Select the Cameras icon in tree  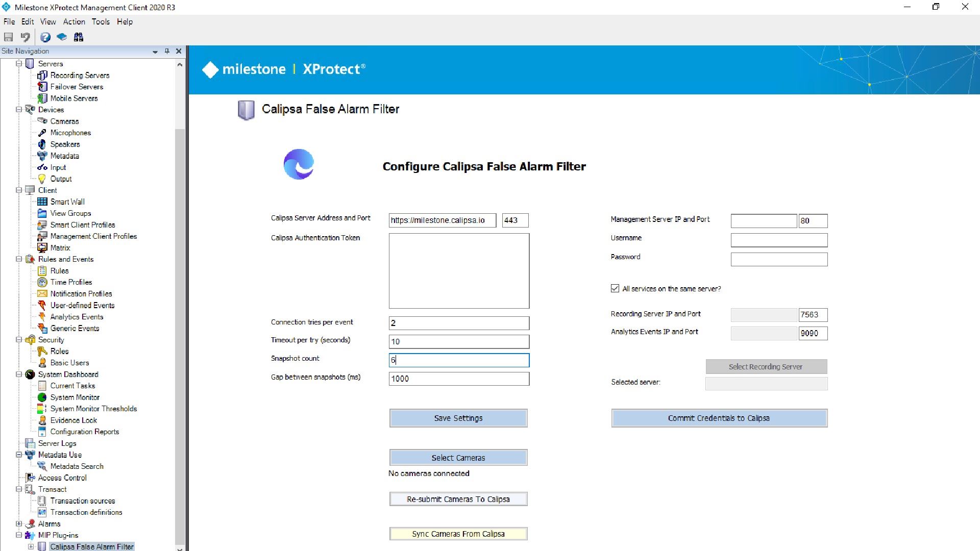[42, 121]
